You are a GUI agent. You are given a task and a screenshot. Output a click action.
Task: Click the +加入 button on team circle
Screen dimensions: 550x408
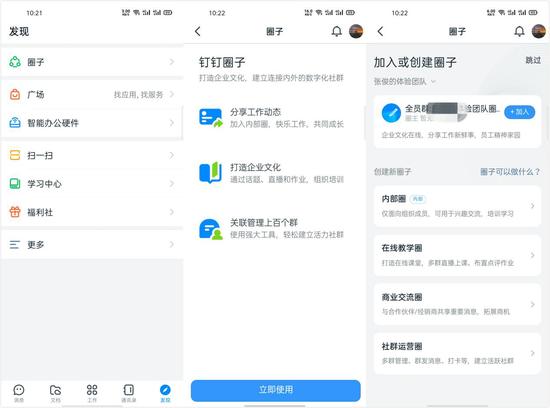pos(519,112)
